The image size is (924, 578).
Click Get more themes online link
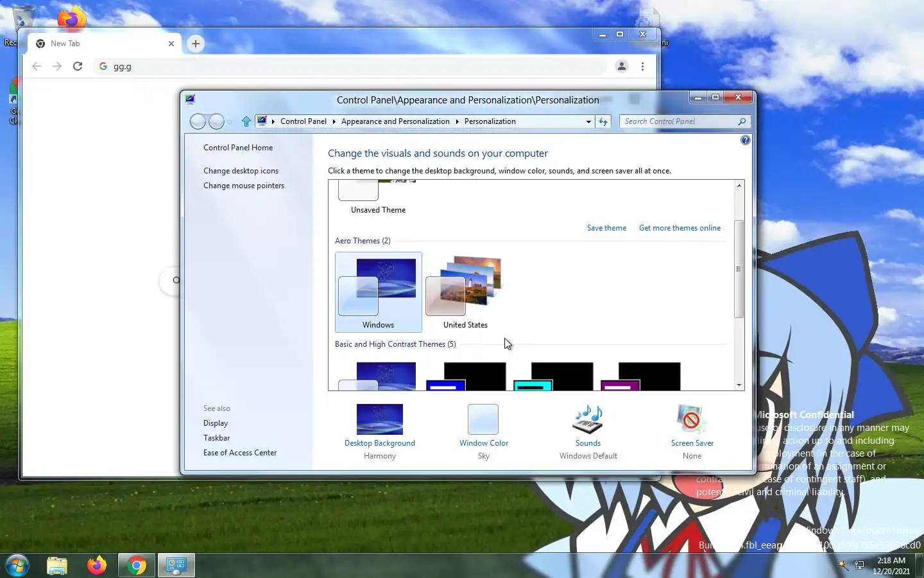coord(680,228)
